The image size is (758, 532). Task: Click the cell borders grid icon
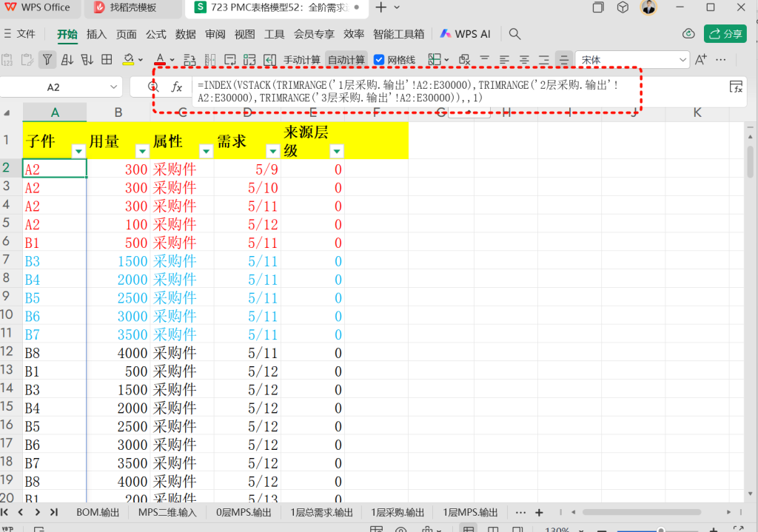click(x=107, y=60)
